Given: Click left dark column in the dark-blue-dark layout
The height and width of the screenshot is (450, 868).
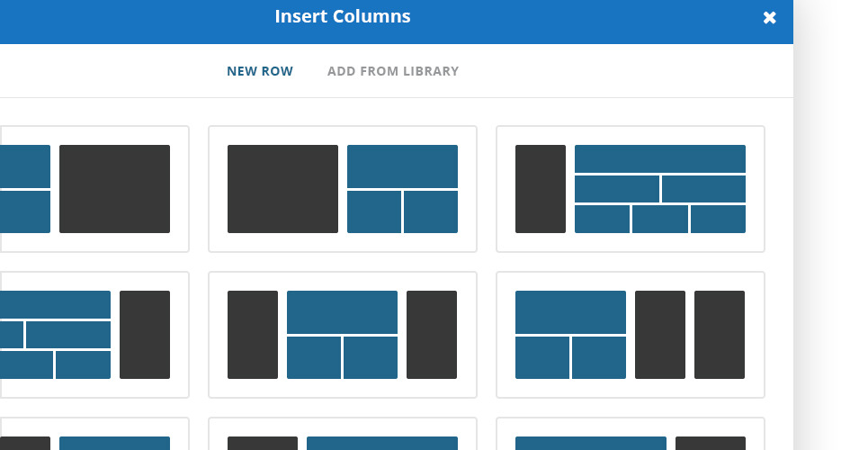Looking at the screenshot, I should [253, 335].
